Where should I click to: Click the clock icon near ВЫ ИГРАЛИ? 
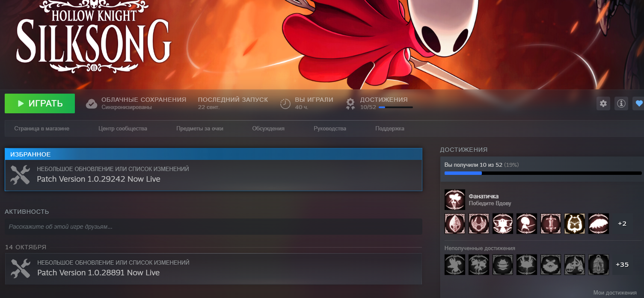point(285,103)
